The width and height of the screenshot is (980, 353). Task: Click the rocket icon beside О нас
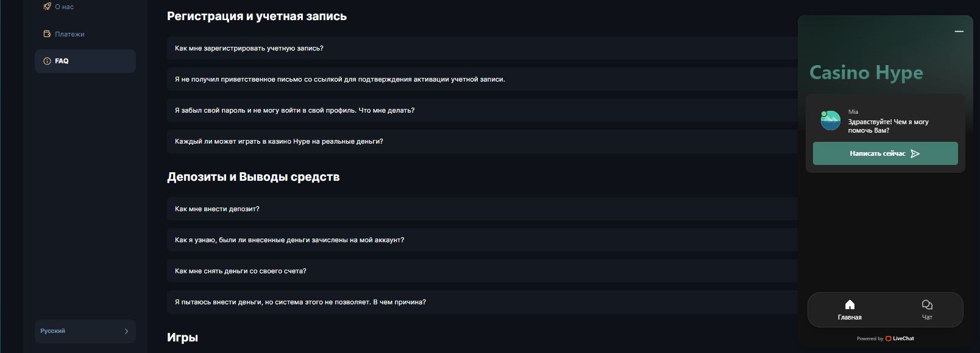pos(47,7)
